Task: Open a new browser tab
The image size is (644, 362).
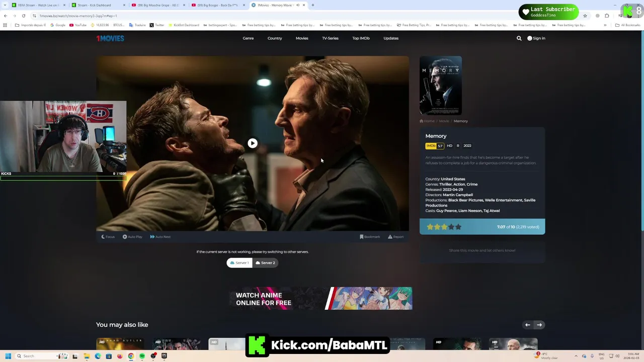Action: 312,5
